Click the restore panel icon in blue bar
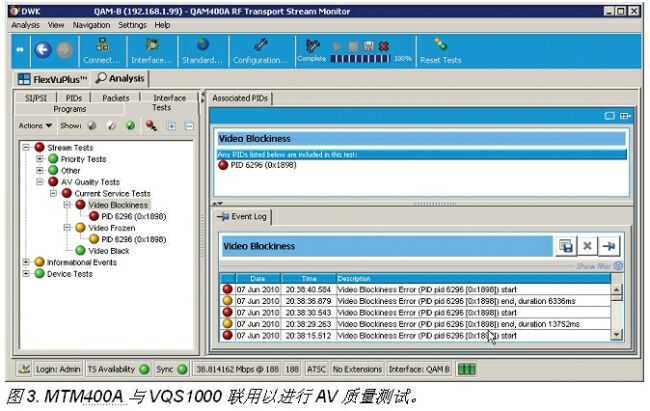Screen dimensions: 650x411 pyautogui.click(x=609, y=116)
